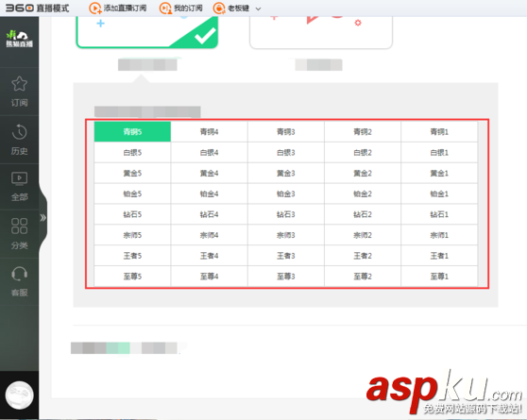Open 全部 all streams in the sidebar
The width and height of the screenshot is (527, 420).
(19, 187)
